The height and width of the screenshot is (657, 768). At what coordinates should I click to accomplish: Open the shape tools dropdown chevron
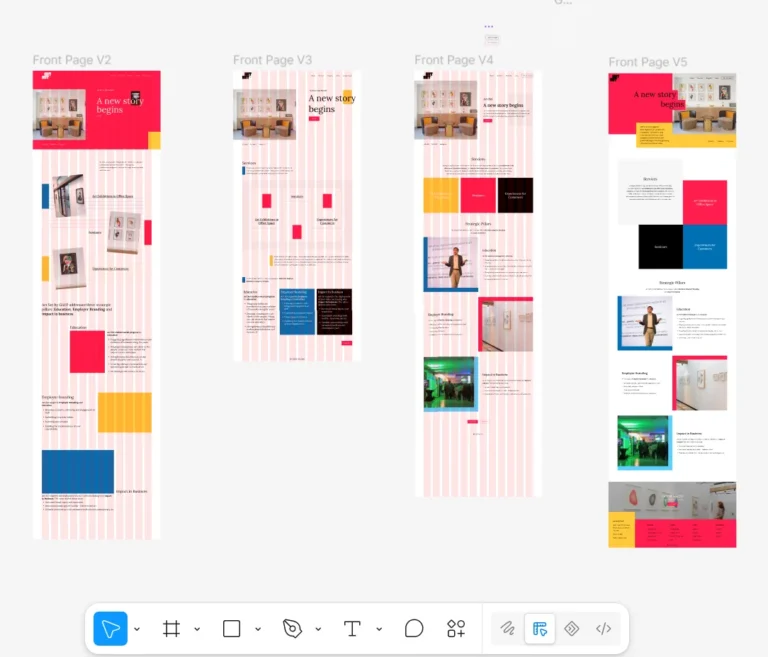coord(258,629)
